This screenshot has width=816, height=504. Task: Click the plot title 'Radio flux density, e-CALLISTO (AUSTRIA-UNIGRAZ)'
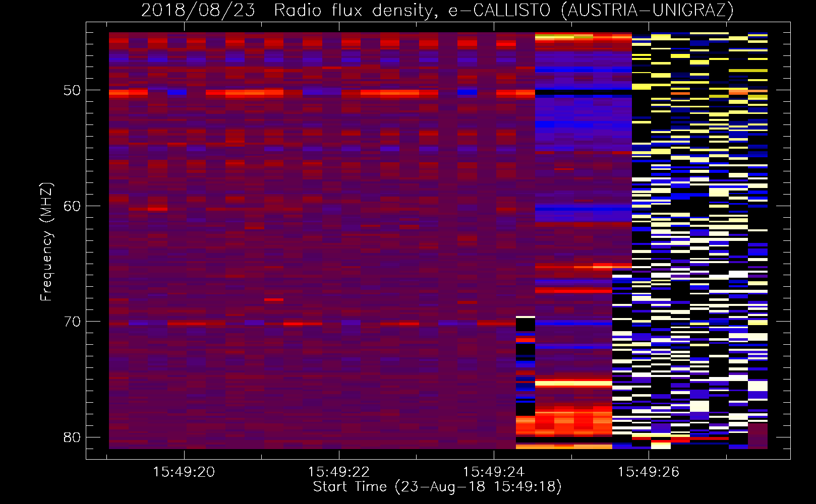(504, 10)
